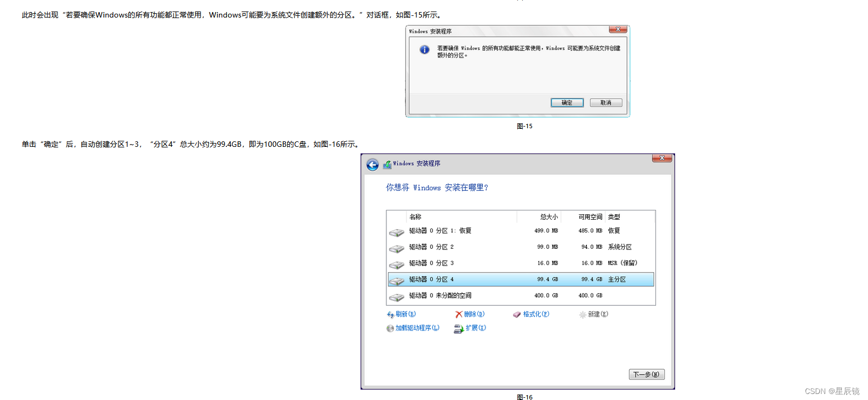Click the 图-16 caption
Image resolution: width=868 pixels, height=400 pixels.
point(524,397)
